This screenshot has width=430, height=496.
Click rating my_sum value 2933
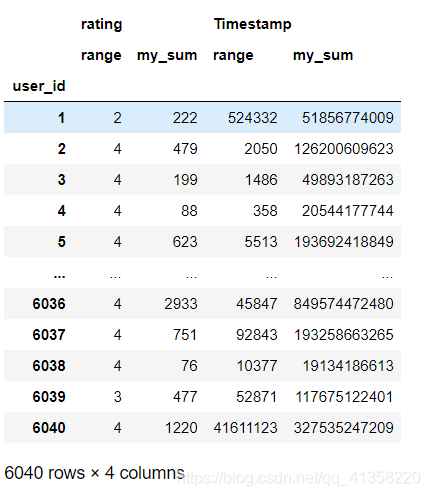[x=181, y=304]
